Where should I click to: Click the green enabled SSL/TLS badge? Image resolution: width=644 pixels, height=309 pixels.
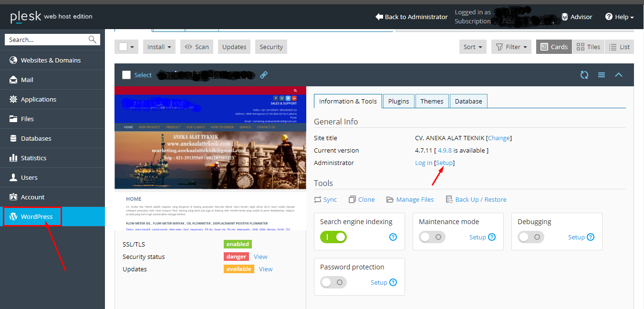click(x=238, y=244)
